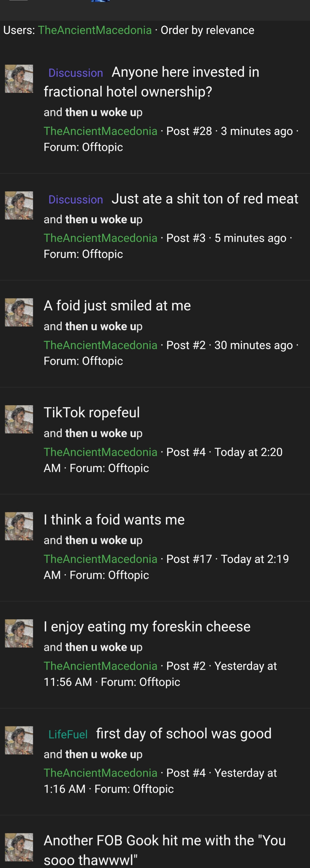Click avatar beside first day of school result
The image size is (310, 868).
(x=19, y=740)
